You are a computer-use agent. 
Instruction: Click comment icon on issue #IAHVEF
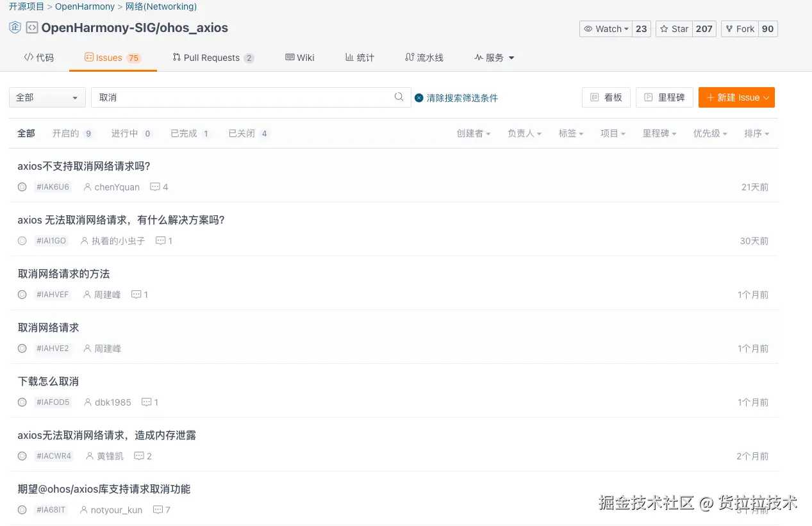[136, 295]
